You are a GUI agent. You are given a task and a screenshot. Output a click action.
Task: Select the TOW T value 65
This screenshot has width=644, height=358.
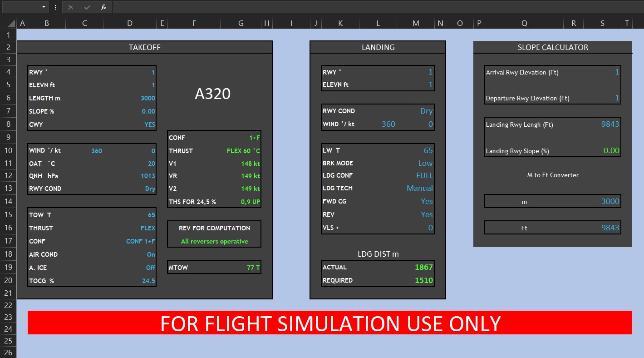152,215
